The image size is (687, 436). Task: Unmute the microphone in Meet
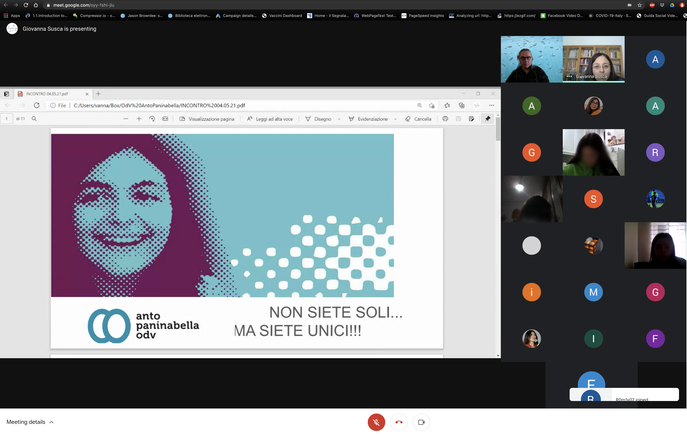pos(376,422)
